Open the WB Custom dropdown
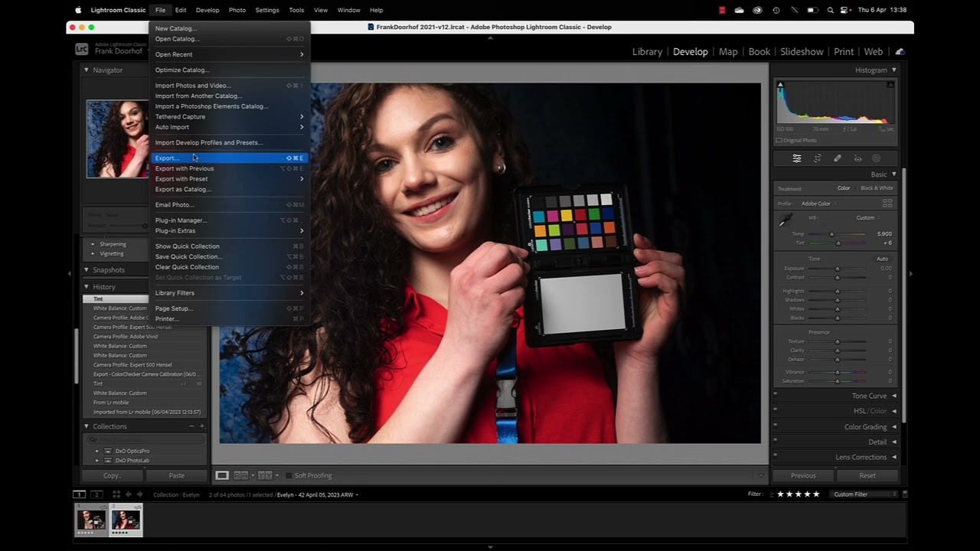Screen dimensions: 980x551 click(867, 217)
